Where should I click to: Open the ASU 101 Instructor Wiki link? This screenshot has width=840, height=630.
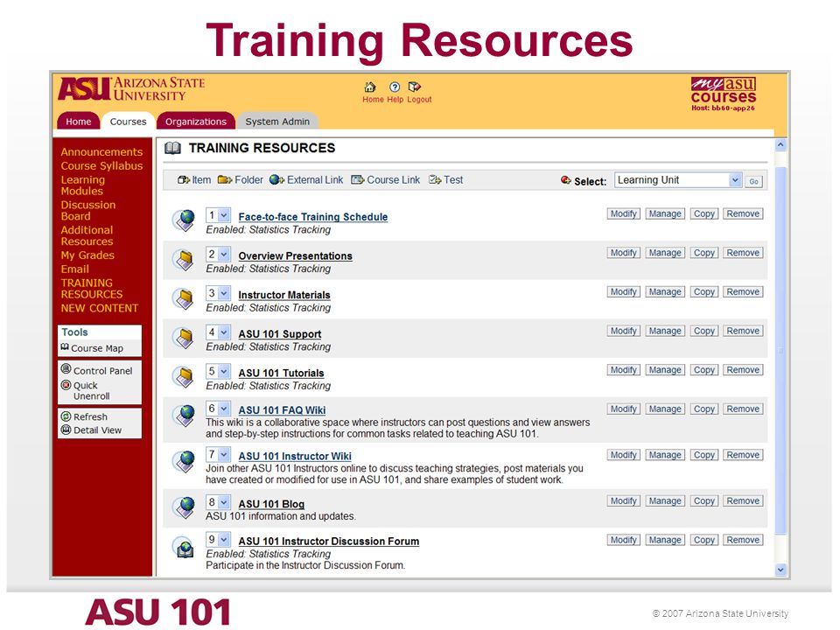(x=295, y=457)
